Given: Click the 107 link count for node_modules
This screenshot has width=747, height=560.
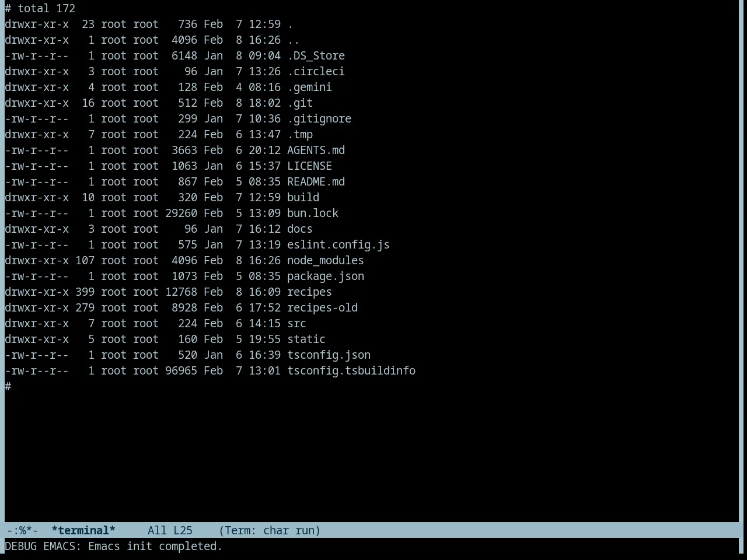Looking at the screenshot, I should click(85, 261).
